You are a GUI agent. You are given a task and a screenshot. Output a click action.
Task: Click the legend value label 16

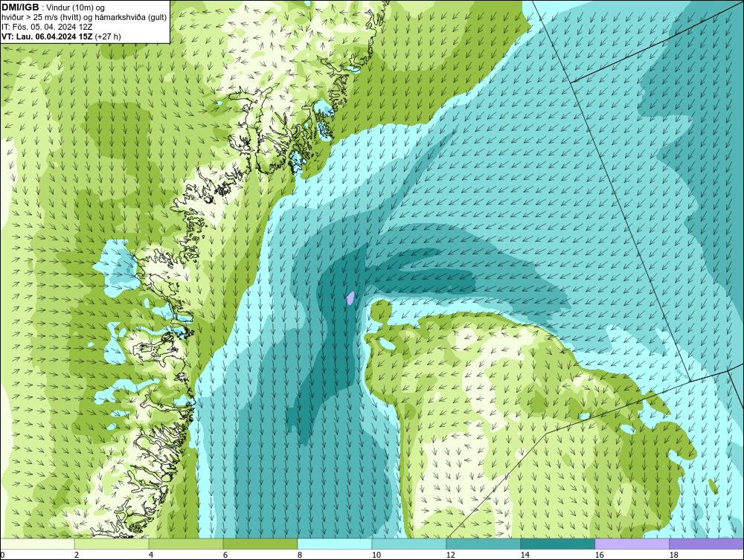pos(599,555)
